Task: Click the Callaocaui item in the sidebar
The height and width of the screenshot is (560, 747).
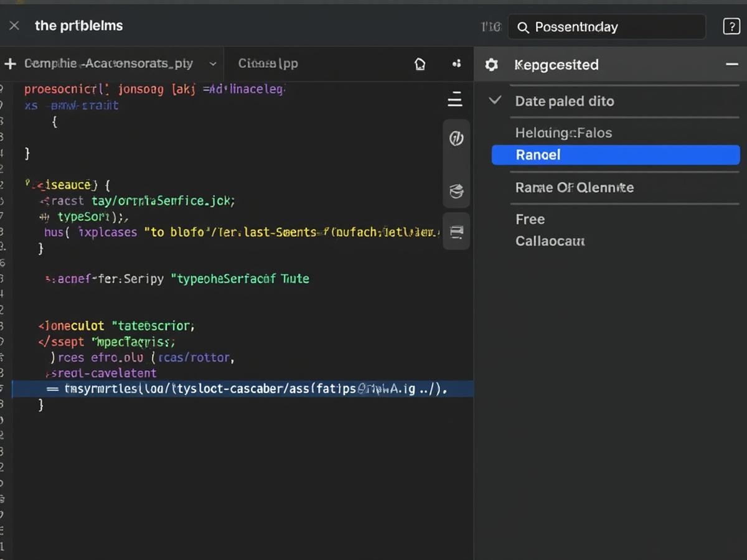Action: (x=550, y=241)
